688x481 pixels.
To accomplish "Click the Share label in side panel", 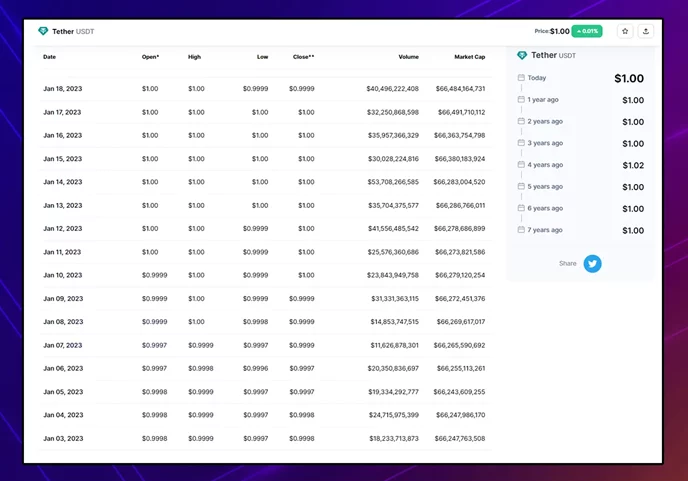I will tap(568, 263).
